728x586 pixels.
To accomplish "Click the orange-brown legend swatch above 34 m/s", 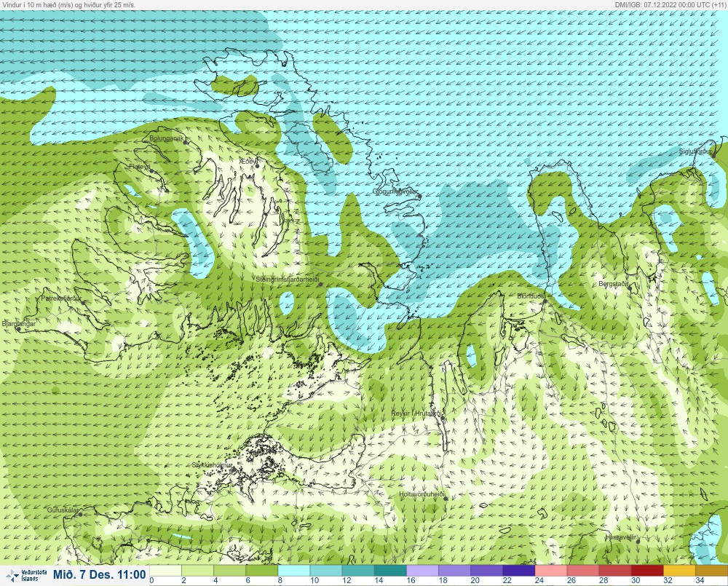I will [712, 570].
